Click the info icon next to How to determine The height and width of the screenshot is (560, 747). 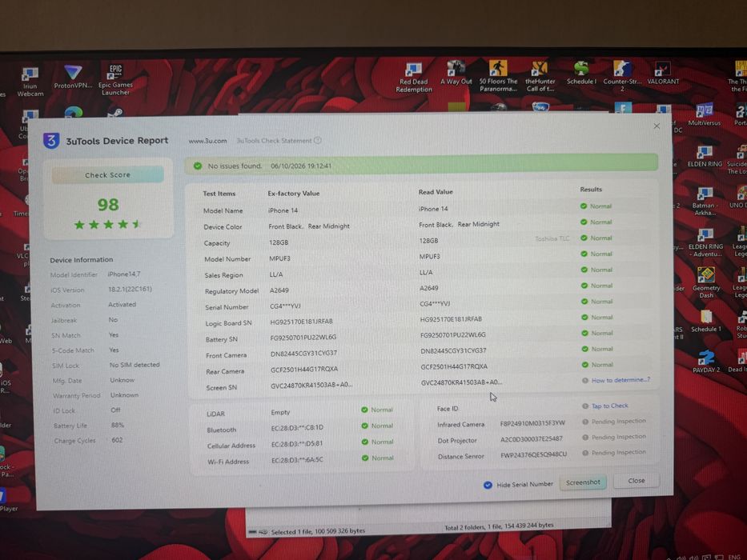coord(585,381)
